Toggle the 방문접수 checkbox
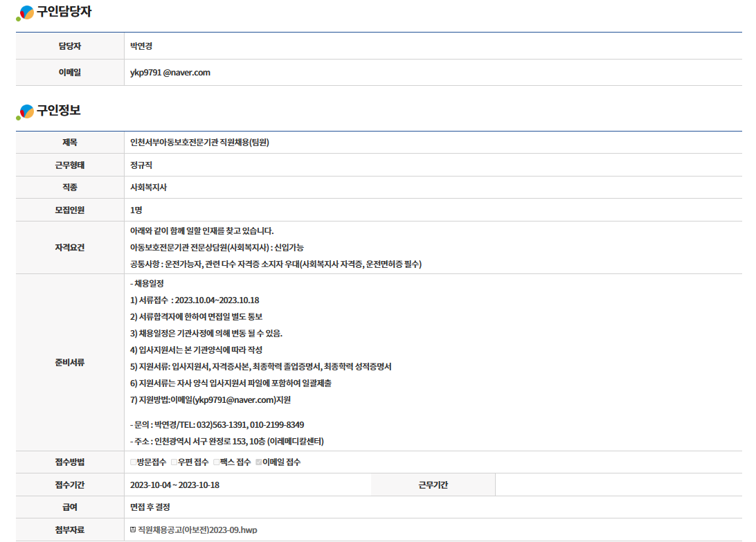756x542 pixels. [x=134, y=462]
